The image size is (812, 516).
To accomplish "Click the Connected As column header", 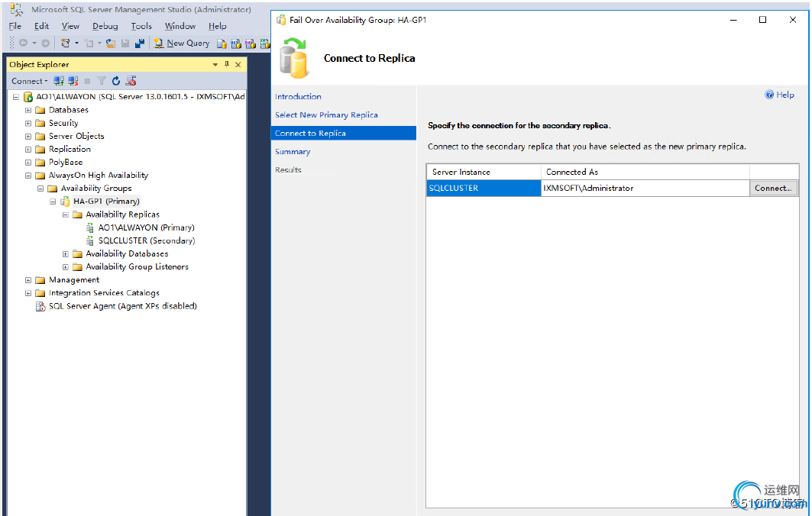I will tap(645, 172).
